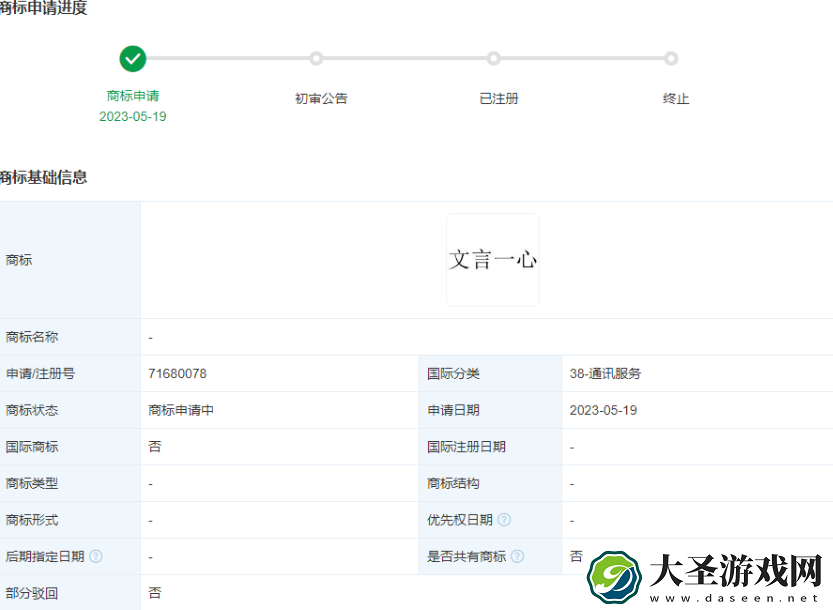The image size is (833, 610).
Task: Select the registration number 71680078
Action: tap(177, 374)
